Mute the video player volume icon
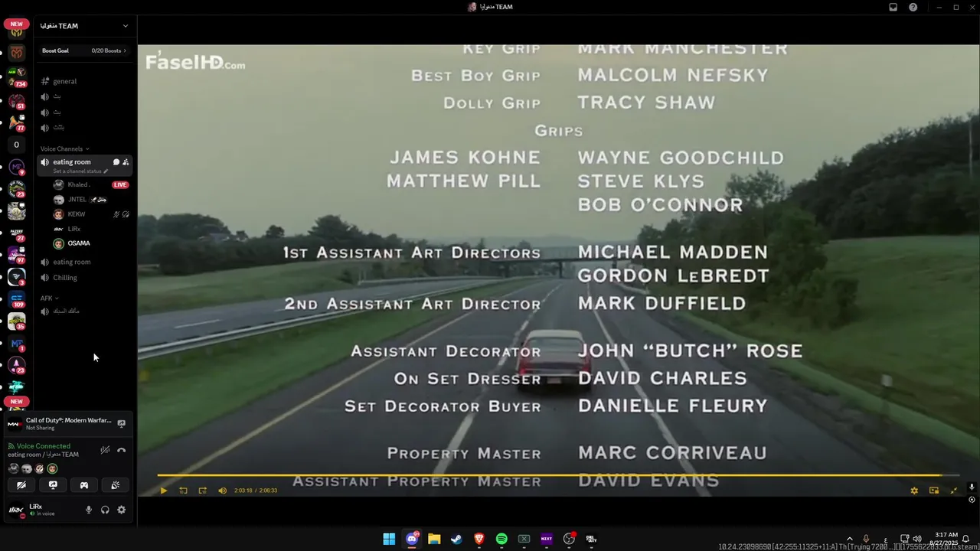The width and height of the screenshot is (980, 551). click(x=222, y=491)
